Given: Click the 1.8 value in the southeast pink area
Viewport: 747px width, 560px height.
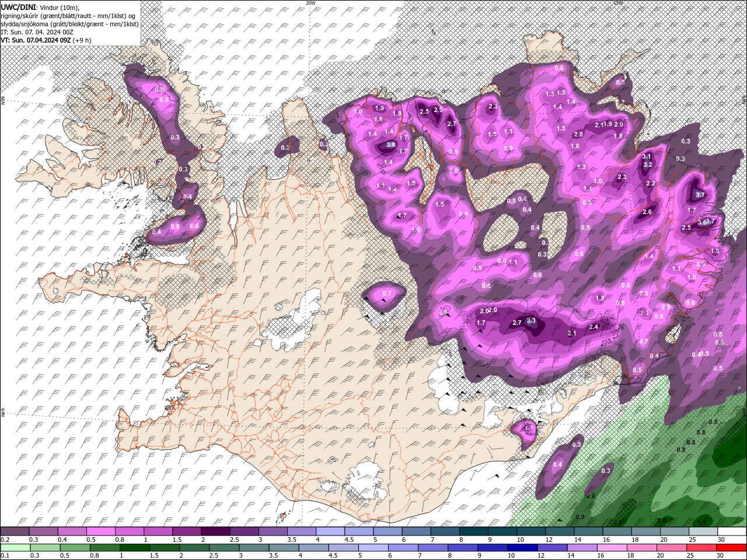Looking at the screenshot, I should point(600,298).
